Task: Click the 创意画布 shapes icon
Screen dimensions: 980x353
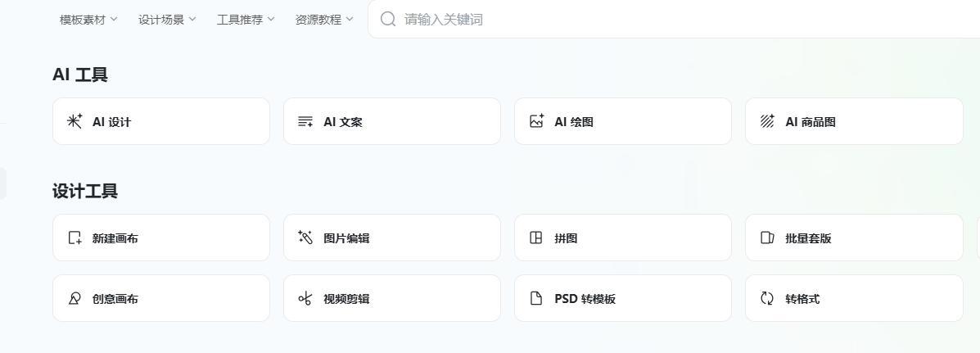Action: pyautogui.click(x=75, y=299)
